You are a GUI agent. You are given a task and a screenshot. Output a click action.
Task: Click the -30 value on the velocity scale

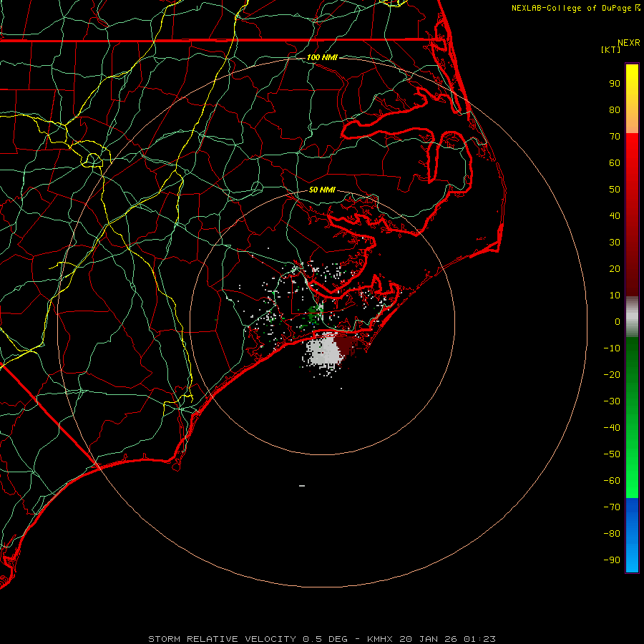coord(612,401)
